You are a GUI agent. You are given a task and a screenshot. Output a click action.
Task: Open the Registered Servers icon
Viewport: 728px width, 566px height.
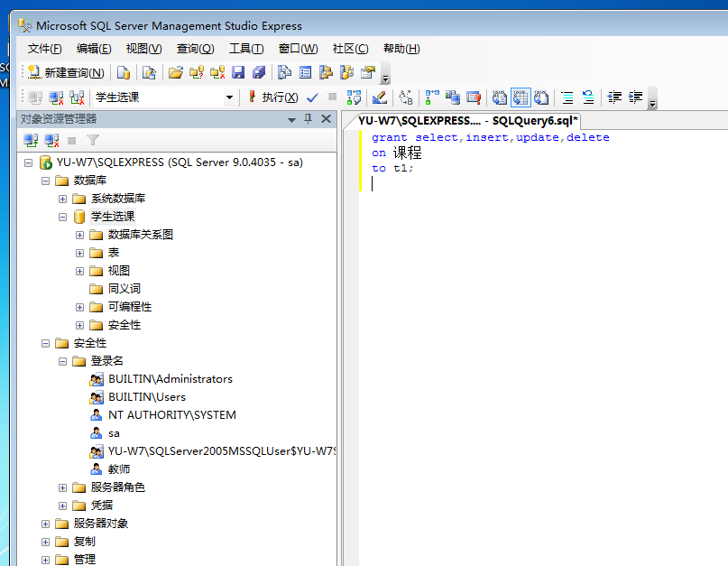pyautogui.click(x=284, y=72)
